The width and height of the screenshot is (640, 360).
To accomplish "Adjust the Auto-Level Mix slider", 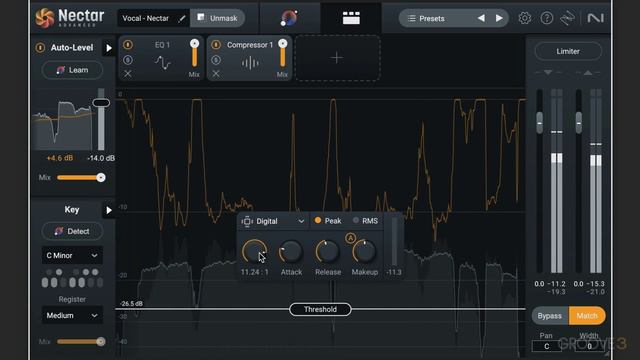I will (81, 178).
